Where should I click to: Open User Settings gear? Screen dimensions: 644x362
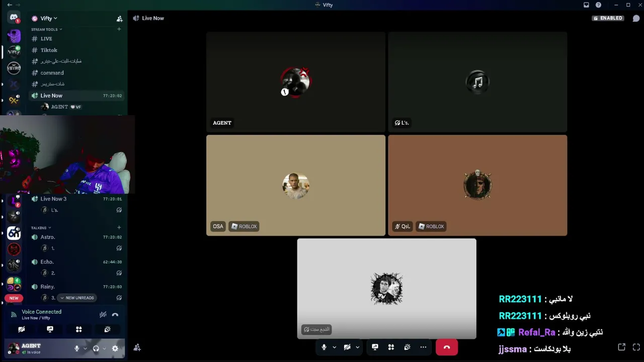click(115, 348)
